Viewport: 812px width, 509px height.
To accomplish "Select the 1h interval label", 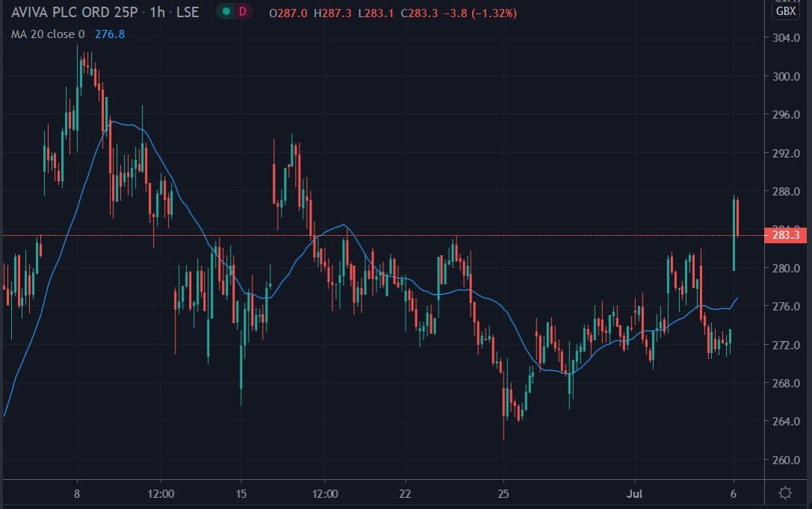I will tap(158, 13).
